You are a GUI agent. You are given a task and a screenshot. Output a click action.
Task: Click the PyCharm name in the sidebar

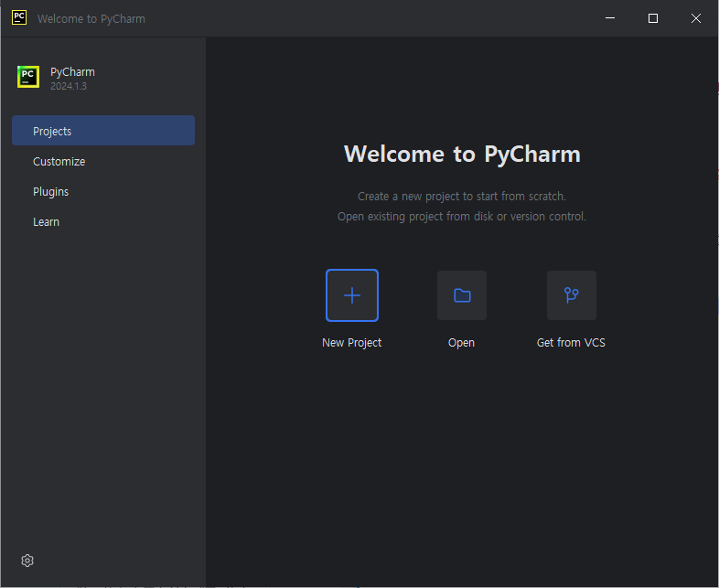coord(72,72)
